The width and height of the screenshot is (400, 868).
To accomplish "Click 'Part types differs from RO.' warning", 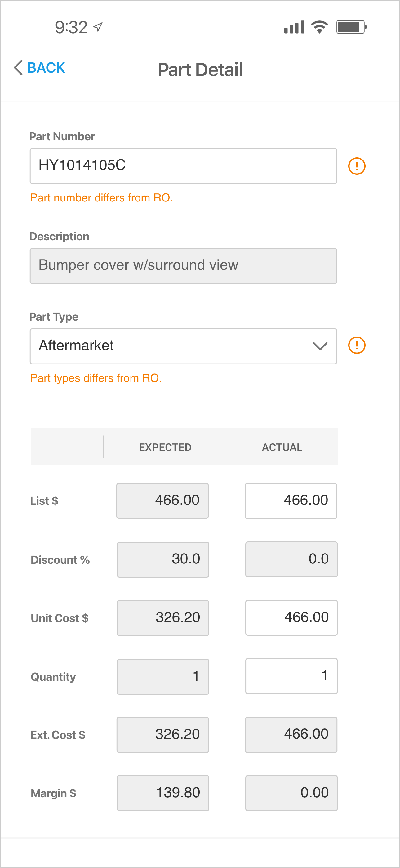I will (x=96, y=378).
